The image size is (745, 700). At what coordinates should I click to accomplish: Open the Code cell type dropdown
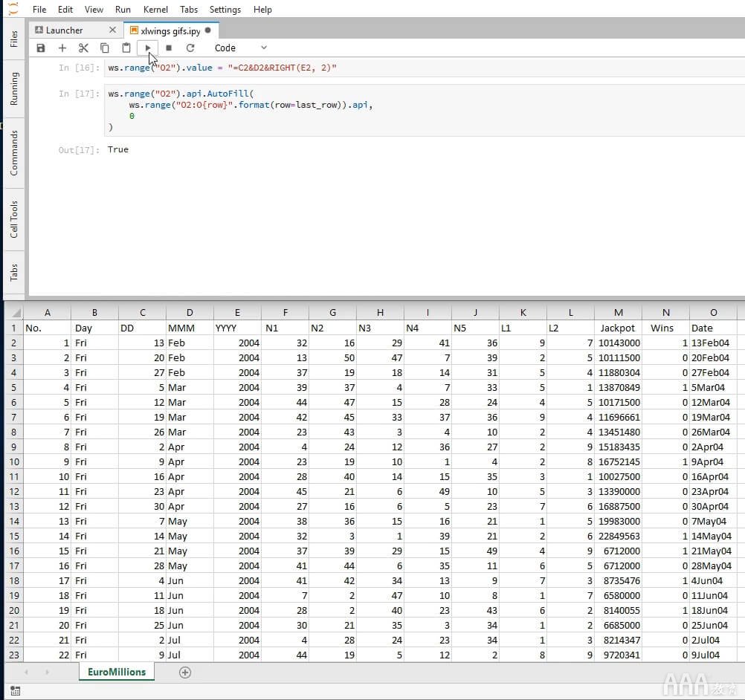pos(240,48)
